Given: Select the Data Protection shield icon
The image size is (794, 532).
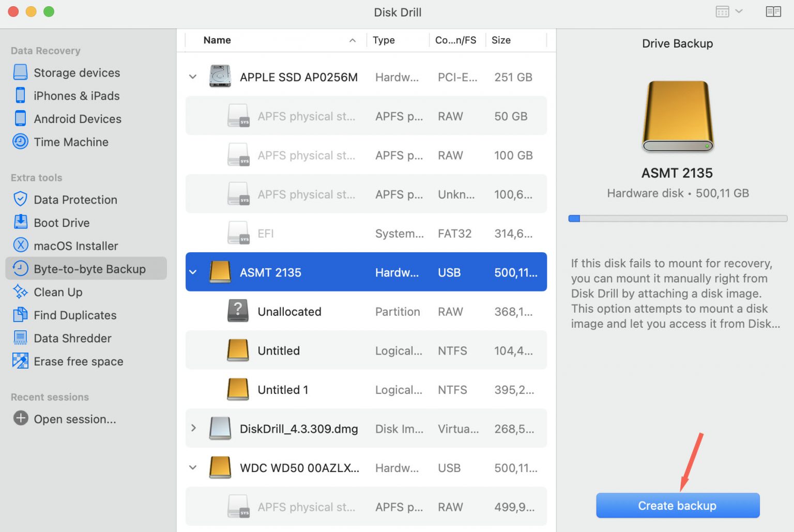Looking at the screenshot, I should 20,200.
